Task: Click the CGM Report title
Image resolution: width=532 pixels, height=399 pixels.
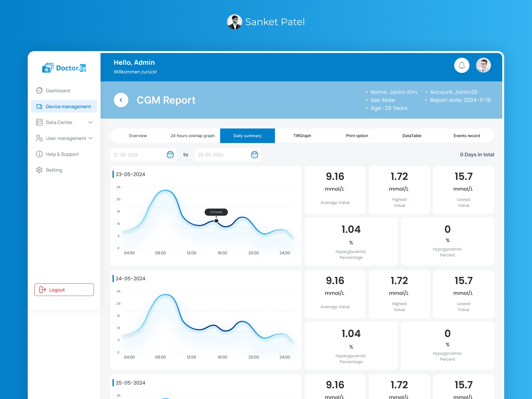Action: pyautogui.click(x=166, y=100)
